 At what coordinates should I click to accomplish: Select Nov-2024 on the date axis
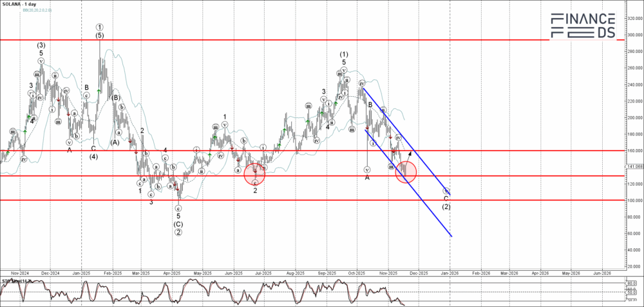point(20,273)
